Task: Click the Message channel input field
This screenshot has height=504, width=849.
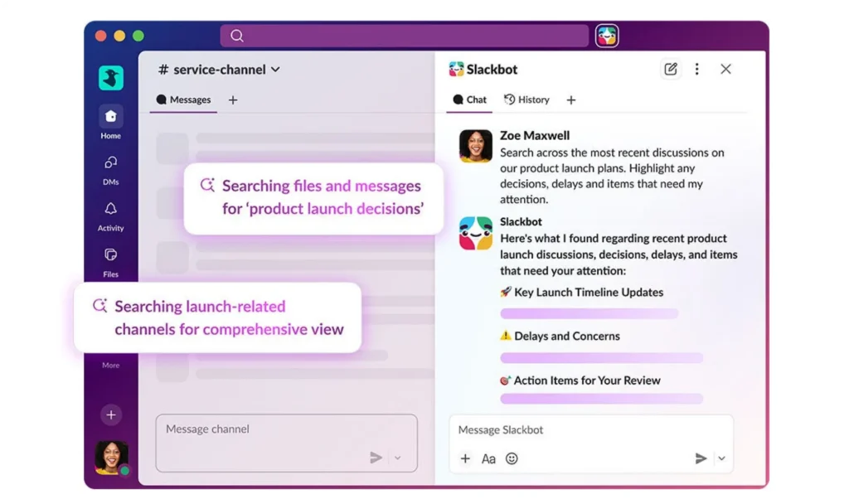Action: [286, 443]
